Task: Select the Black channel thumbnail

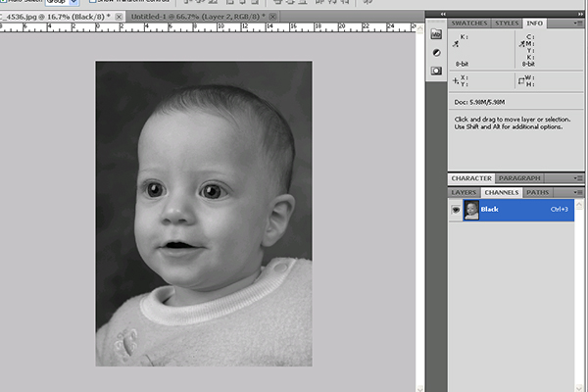Action: pos(471,210)
